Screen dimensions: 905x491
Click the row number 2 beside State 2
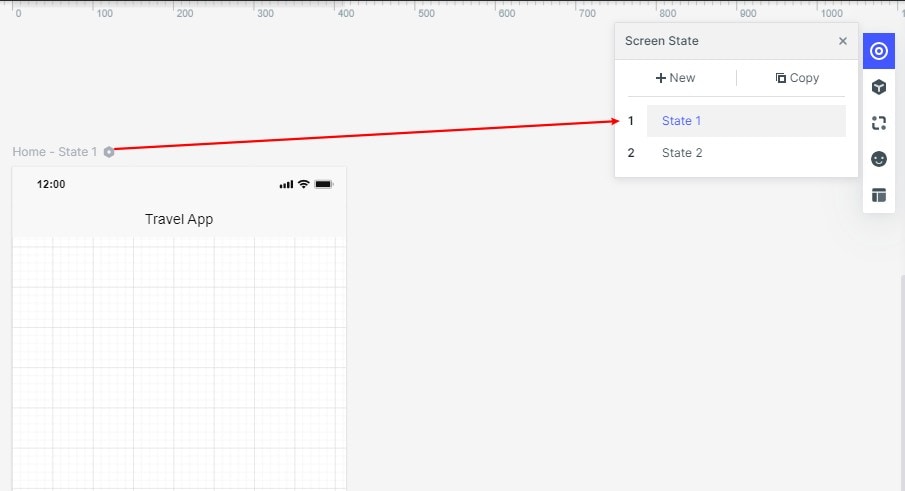click(x=631, y=153)
